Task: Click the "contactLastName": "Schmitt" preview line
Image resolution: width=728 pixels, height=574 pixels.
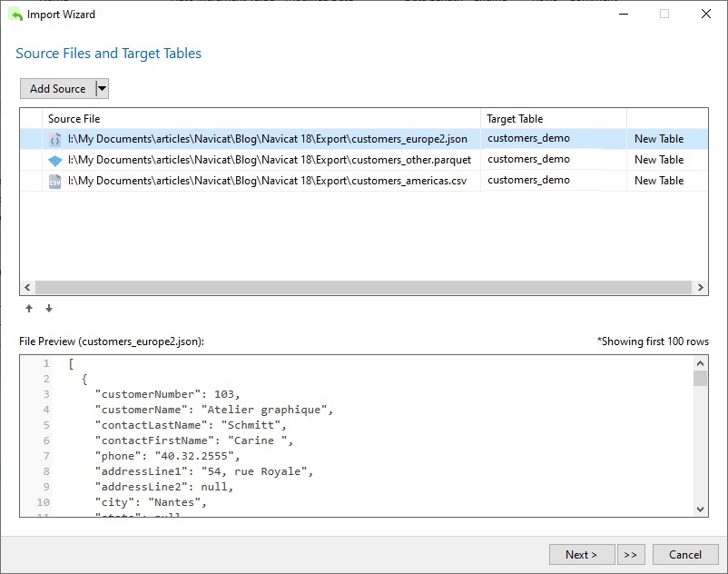Action: [x=191, y=425]
